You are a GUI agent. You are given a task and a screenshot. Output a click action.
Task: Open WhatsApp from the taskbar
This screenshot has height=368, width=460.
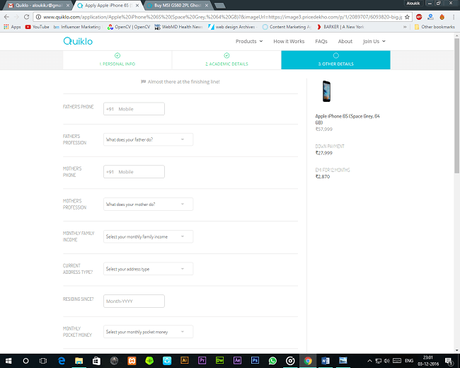pyautogui.click(x=272, y=361)
